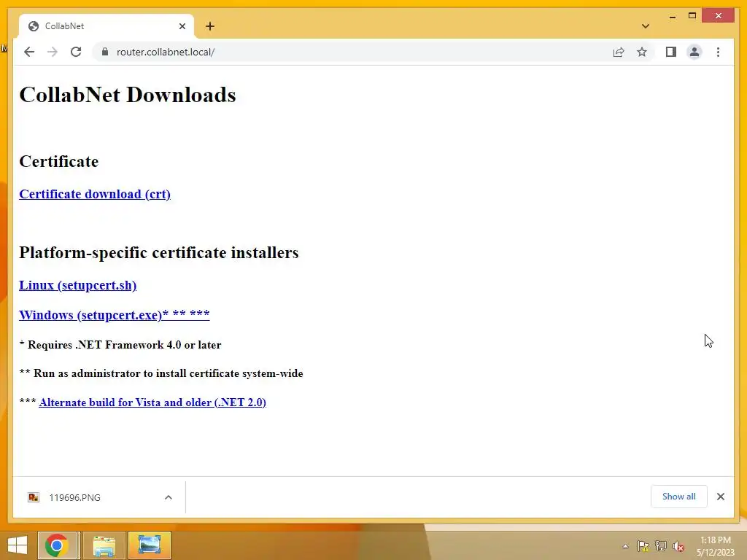Screen dimensions: 747x560
Task: Share this page icon in address bar
Action: (x=619, y=52)
